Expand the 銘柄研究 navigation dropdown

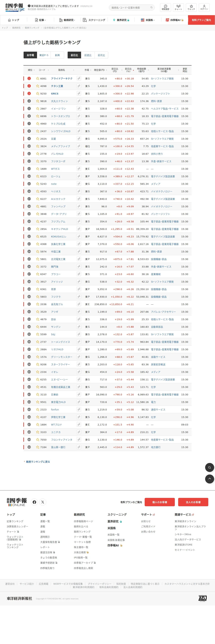tap(67, 20)
